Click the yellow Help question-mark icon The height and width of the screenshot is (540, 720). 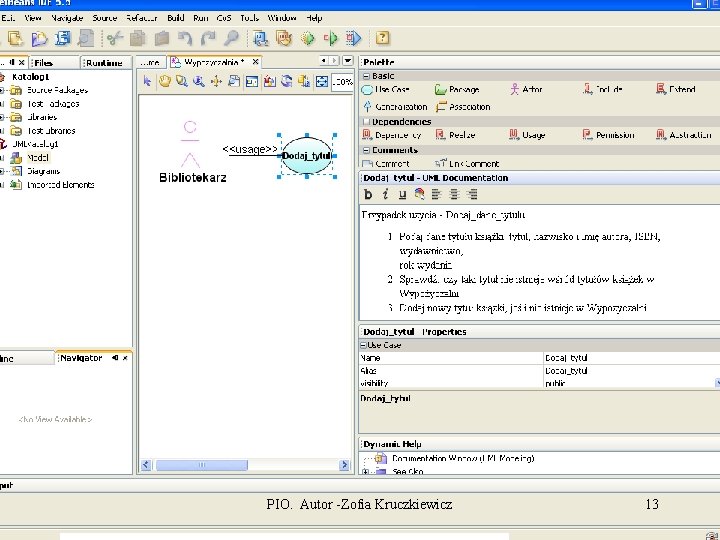coord(382,38)
